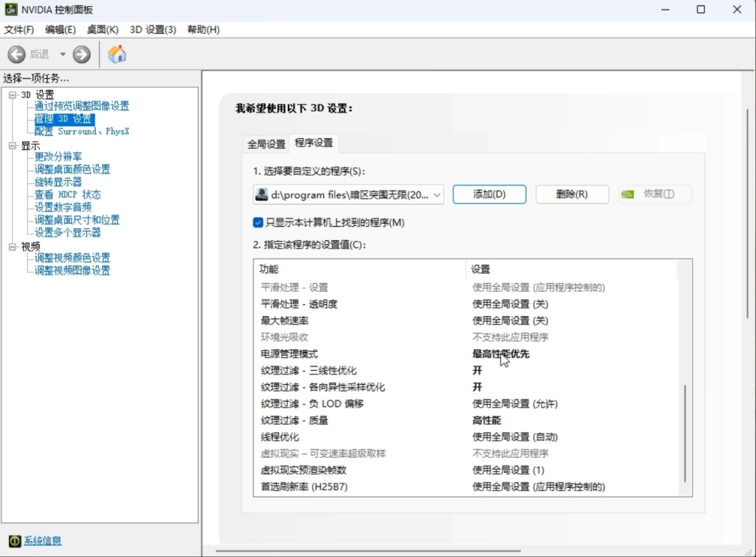Change the 纹理过滤 - 各向异性采样优化 setting value

pos(477,387)
